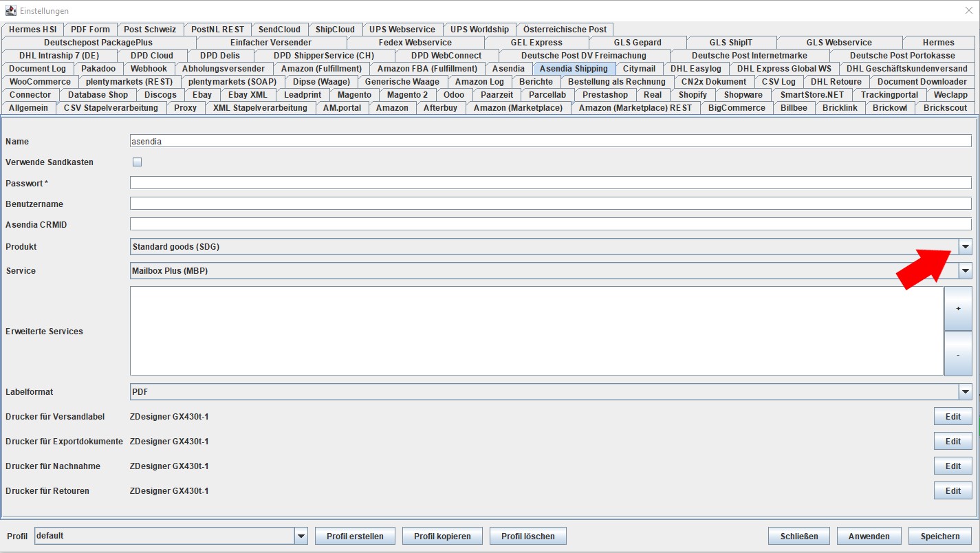
Task: Click Profil löschen button
Action: [527, 536]
